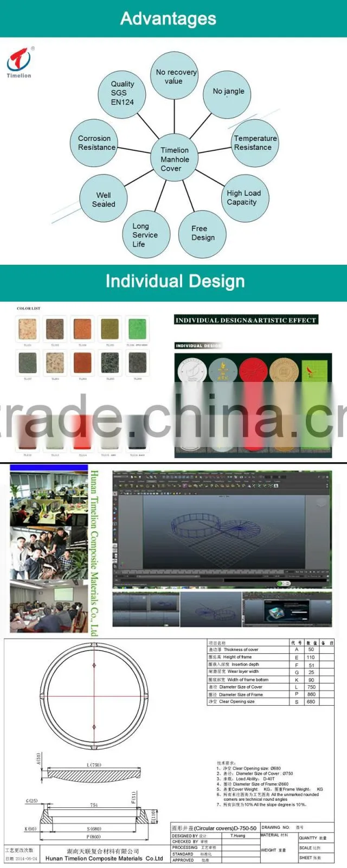Click the Long Service Life bubble
347x868 pixels.
point(144,234)
